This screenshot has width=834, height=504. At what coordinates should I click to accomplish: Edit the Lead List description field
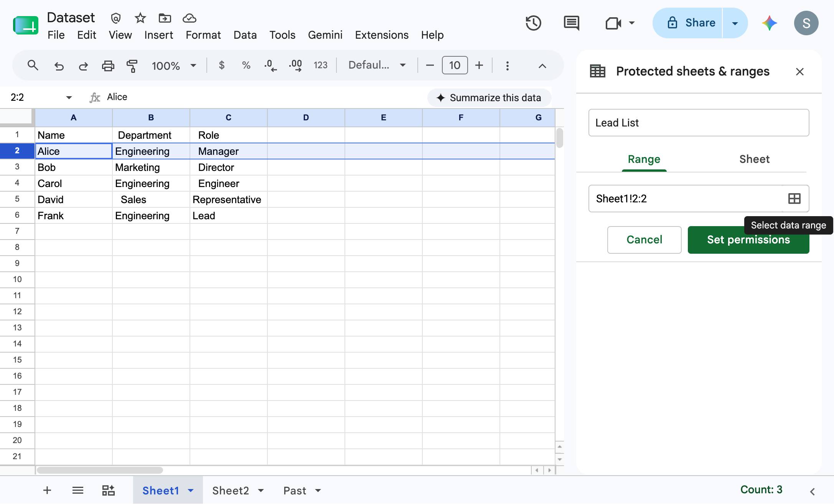point(699,123)
